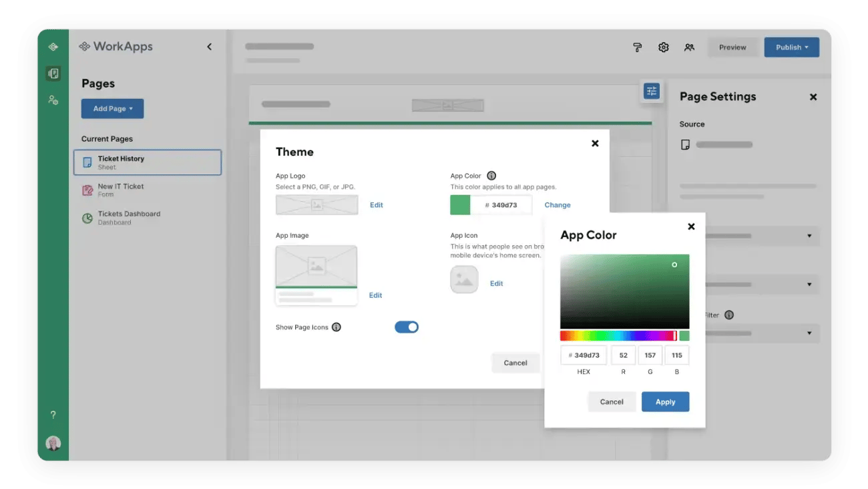Select the Ticket History page
This screenshot has height=489, width=868.
(147, 162)
